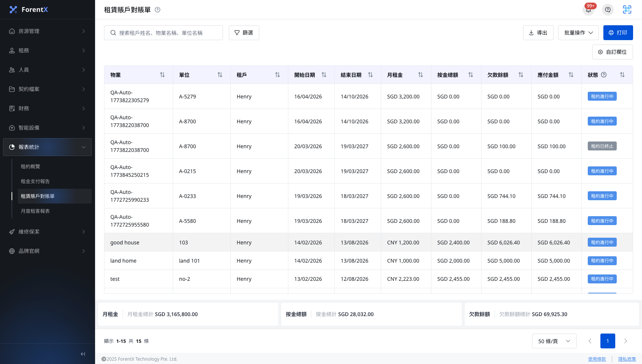Image resolution: width=642 pixels, height=364 pixels.
Task: Sort table by 物業 column sort icon
Action: click(x=162, y=75)
